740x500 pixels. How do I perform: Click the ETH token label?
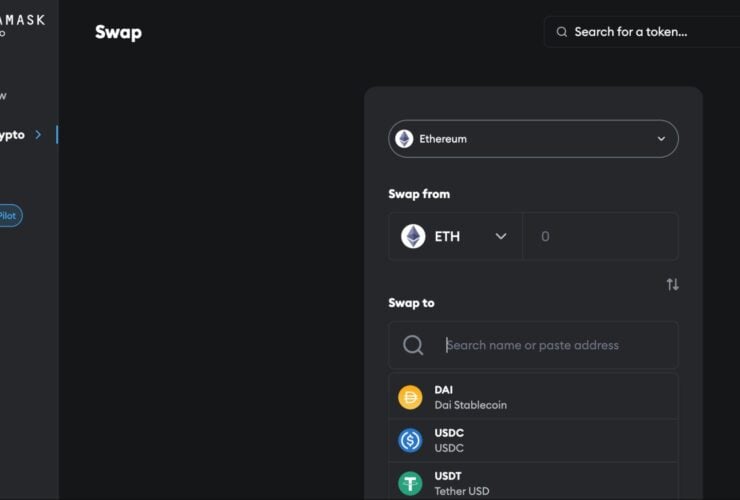click(x=447, y=236)
